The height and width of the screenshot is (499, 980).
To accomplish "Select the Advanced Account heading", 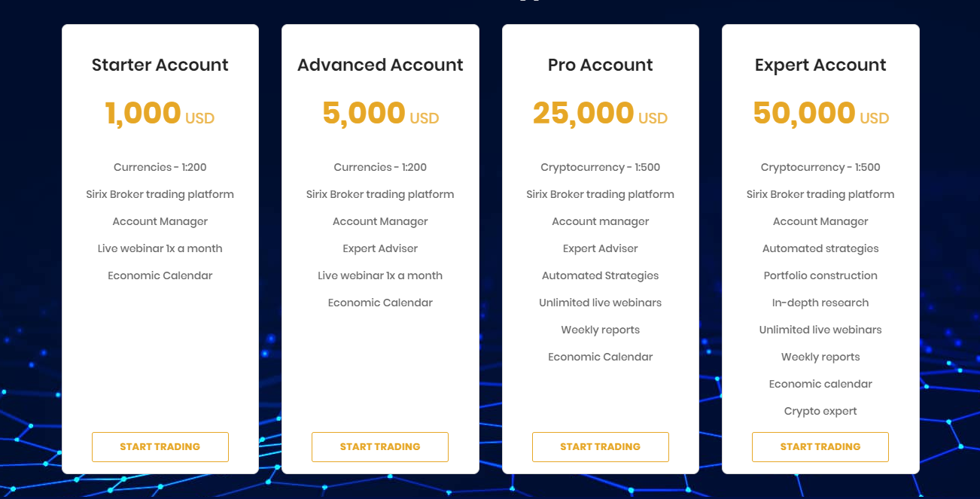I will coord(380,65).
